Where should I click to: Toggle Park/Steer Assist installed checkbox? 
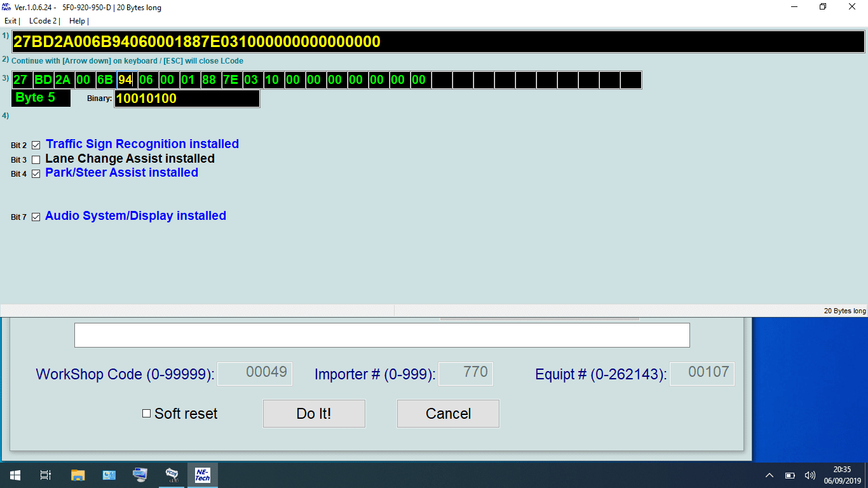pyautogui.click(x=36, y=174)
